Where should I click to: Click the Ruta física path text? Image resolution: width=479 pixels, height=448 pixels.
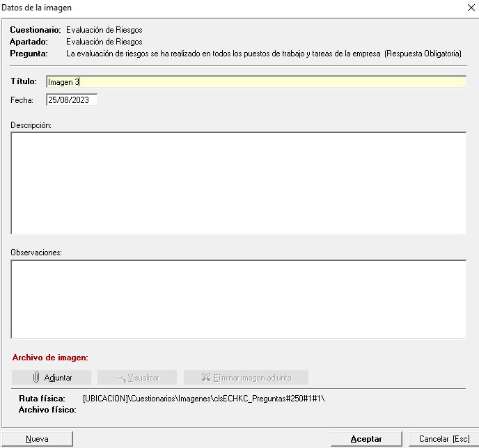tap(204, 399)
